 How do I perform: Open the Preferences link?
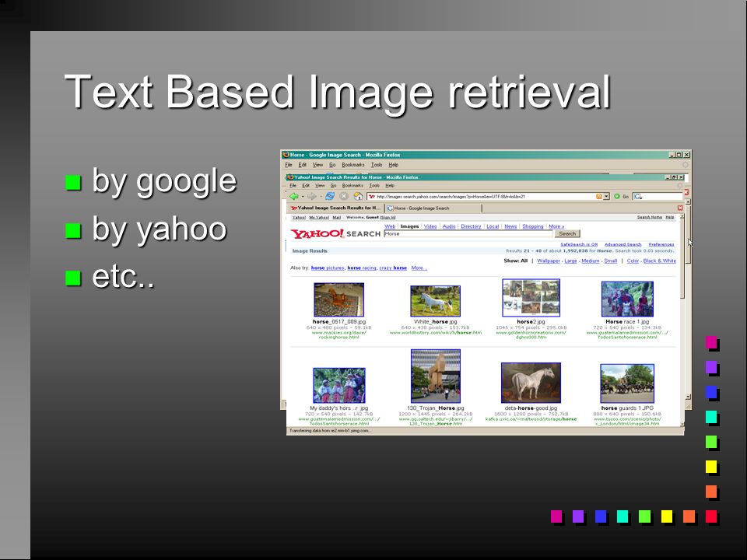(661, 244)
